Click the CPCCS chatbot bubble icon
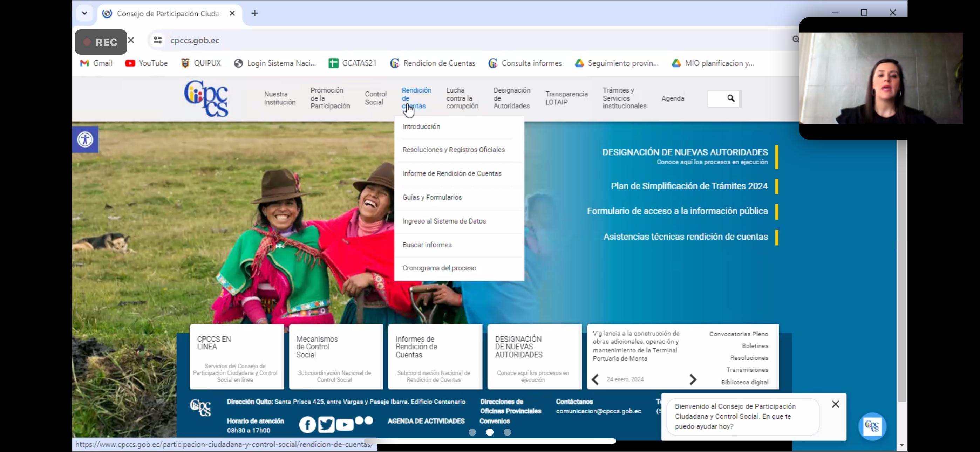980x452 pixels. (x=872, y=426)
